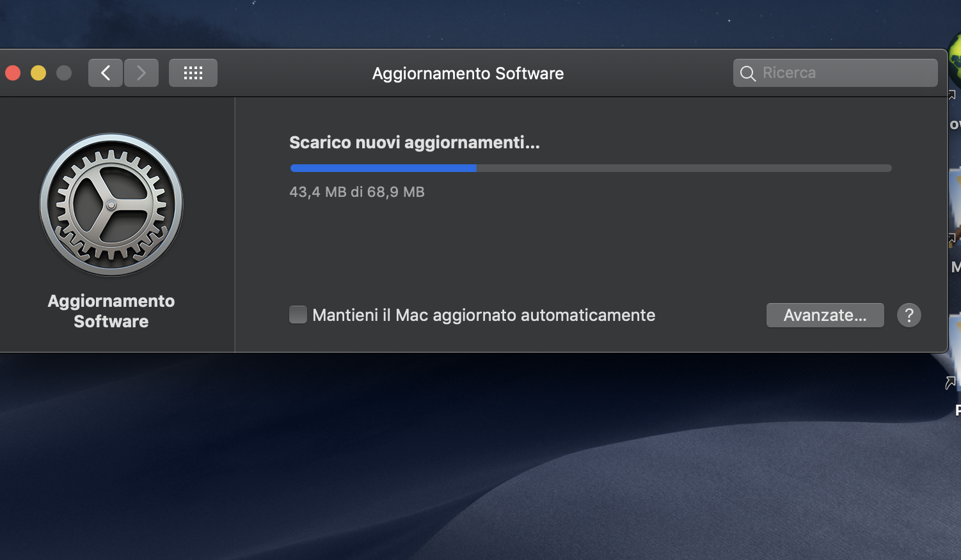The height and width of the screenshot is (560, 961).
Task: Click the magnifying glass in Ricerca field
Action: 747,74
